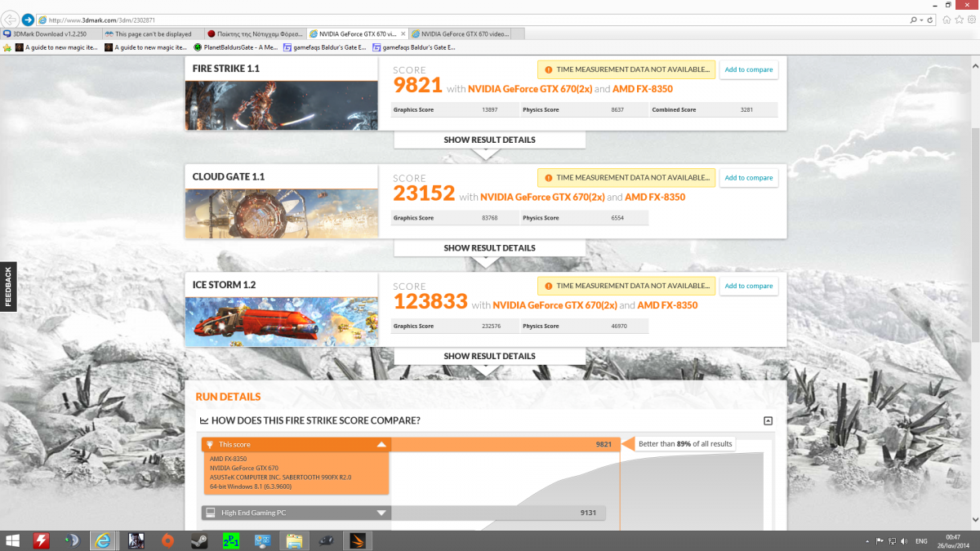The height and width of the screenshot is (551, 980).
Task: Open first gamefaqs Baldur's Gate bookmark
Action: pos(326,47)
